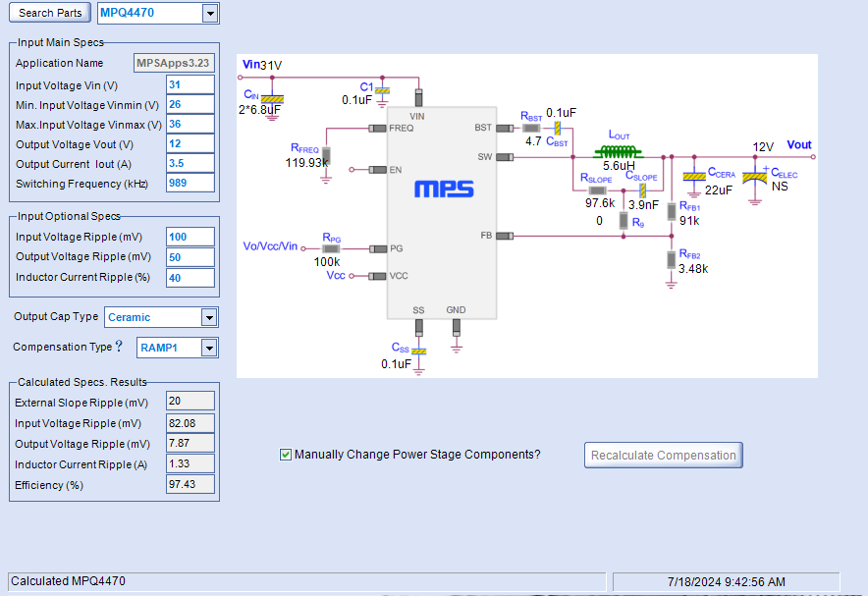Click the 3.9nF CSLOPE value label
This screenshot has height=596, width=868.
[x=643, y=205]
